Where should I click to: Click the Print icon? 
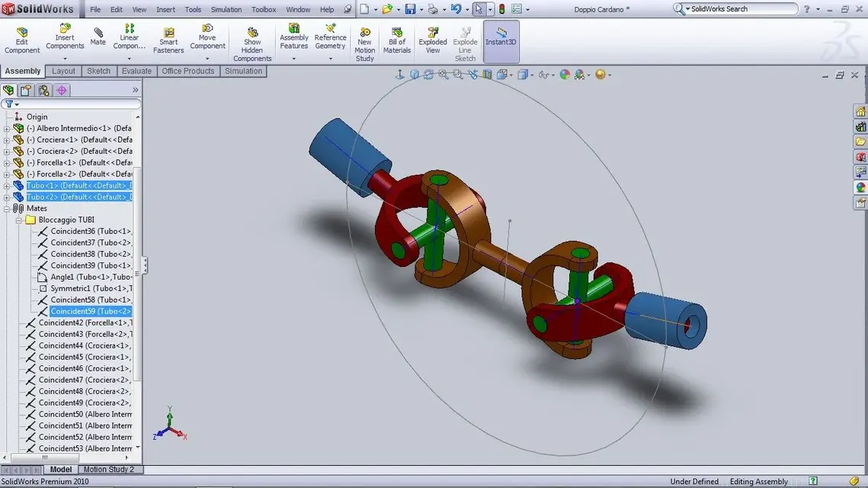433,9
